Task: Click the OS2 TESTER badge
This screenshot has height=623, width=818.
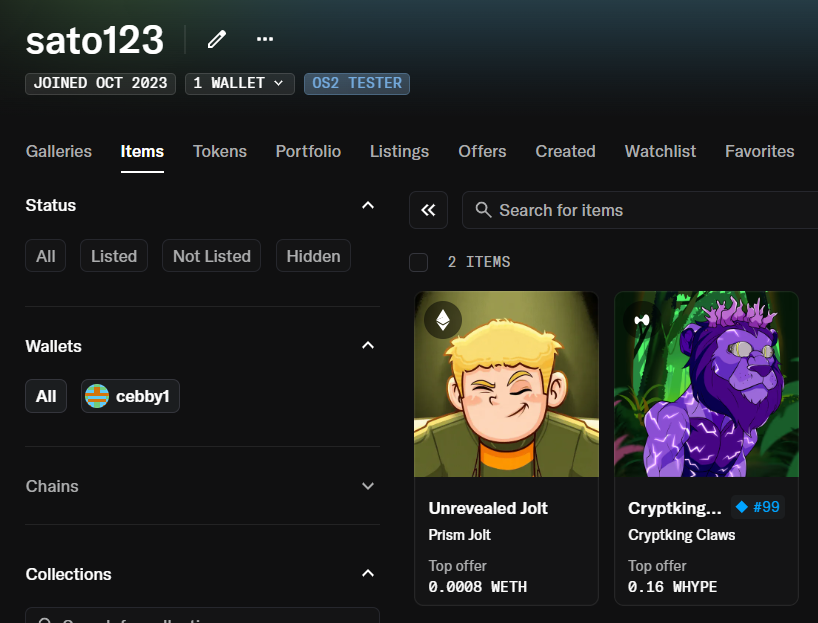Action: click(x=357, y=83)
